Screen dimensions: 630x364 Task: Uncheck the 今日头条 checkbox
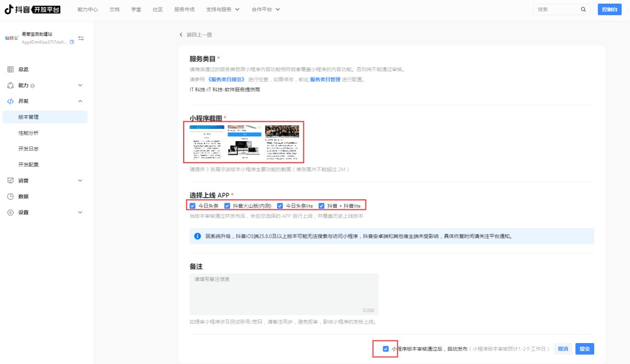193,206
